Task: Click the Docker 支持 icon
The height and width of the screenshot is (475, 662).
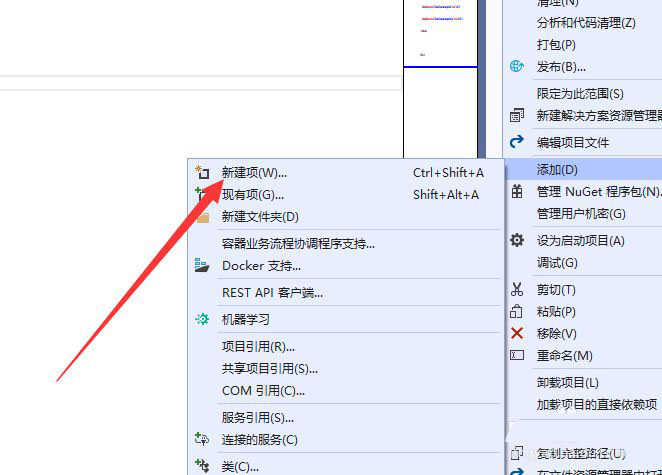Action: tap(202, 266)
